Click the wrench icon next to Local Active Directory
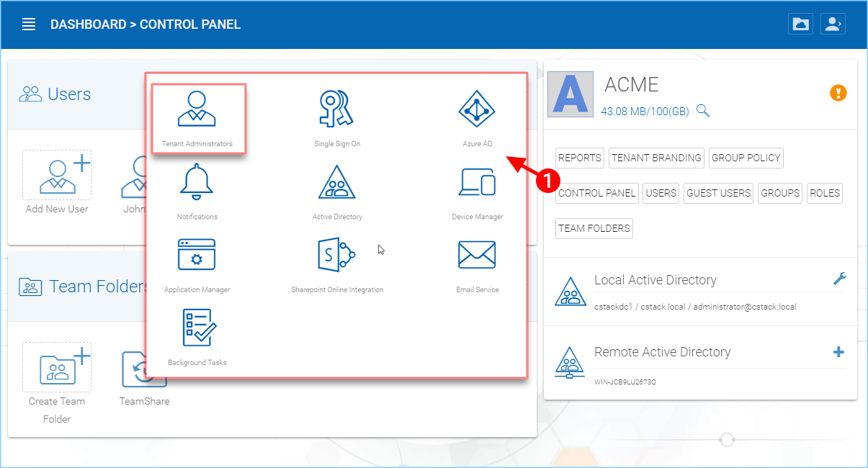The height and width of the screenshot is (468, 868). 839,279
